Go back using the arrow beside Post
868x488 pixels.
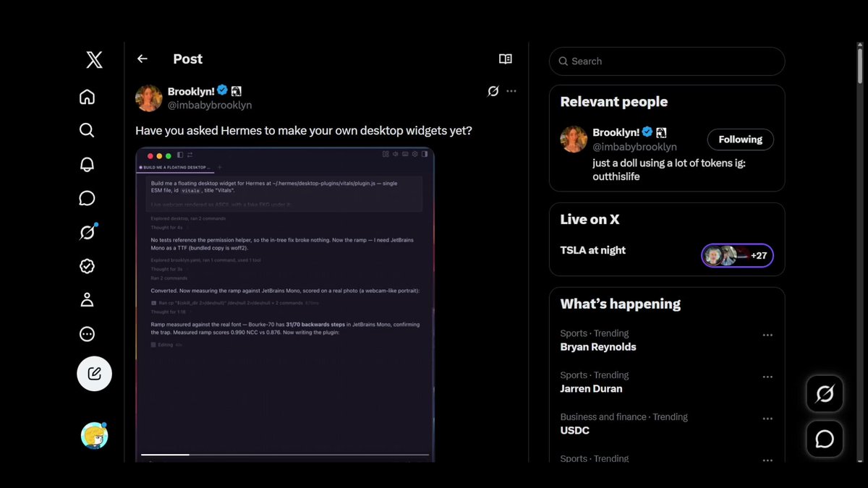(142, 59)
